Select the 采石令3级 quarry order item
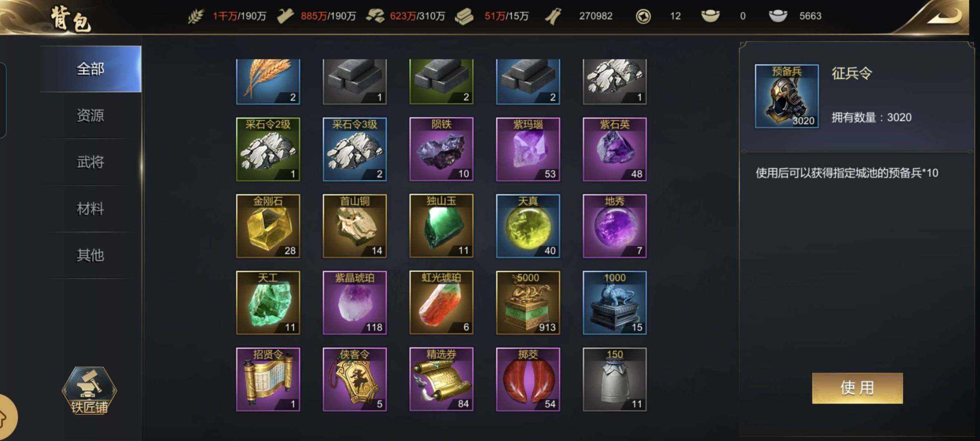This screenshot has width=980, height=441. [355, 149]
